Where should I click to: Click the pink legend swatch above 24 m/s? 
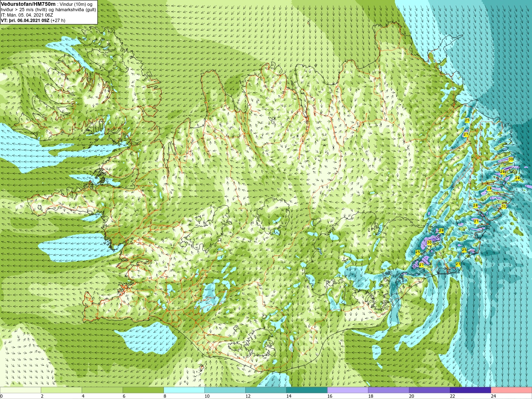click(511, 390)
